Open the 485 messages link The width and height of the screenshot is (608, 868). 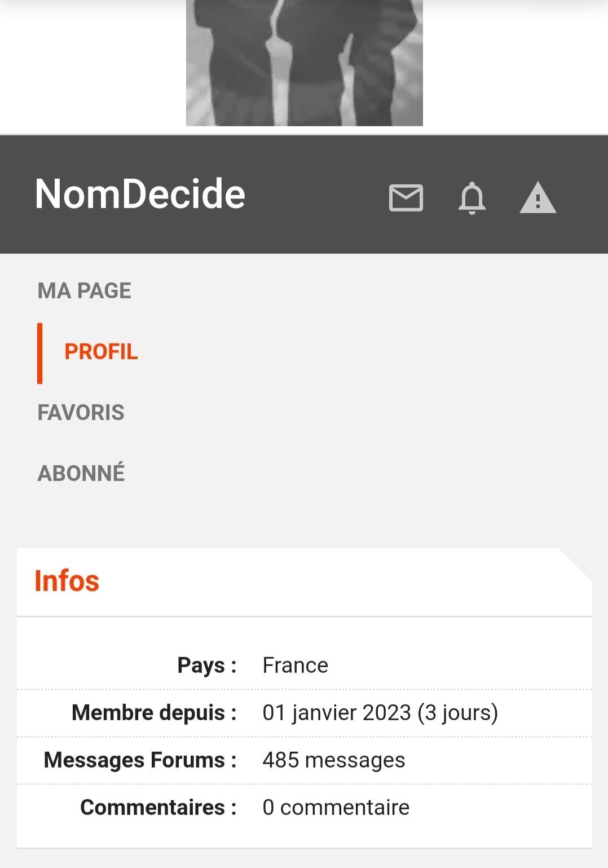[334, 760]
